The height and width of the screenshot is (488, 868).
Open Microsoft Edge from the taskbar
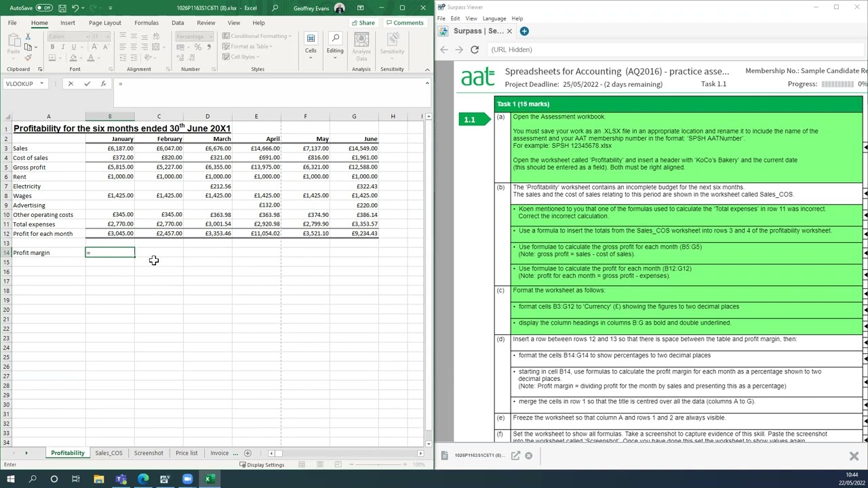pyautogui.click(x=143, y=479)
